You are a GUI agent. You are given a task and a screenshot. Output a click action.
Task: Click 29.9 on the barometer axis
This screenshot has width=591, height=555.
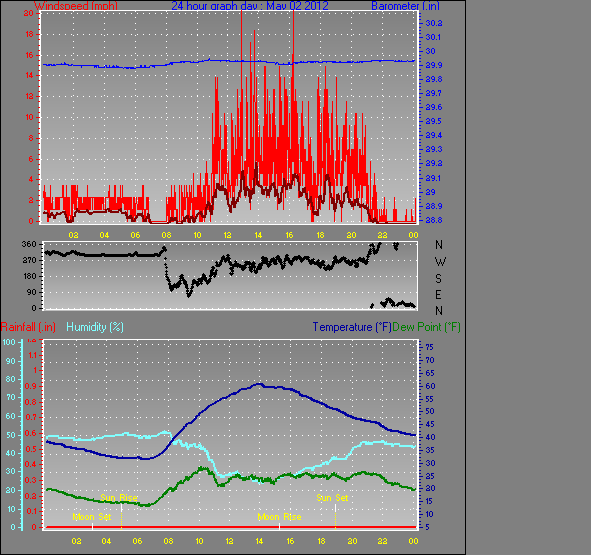pos(433,65)
